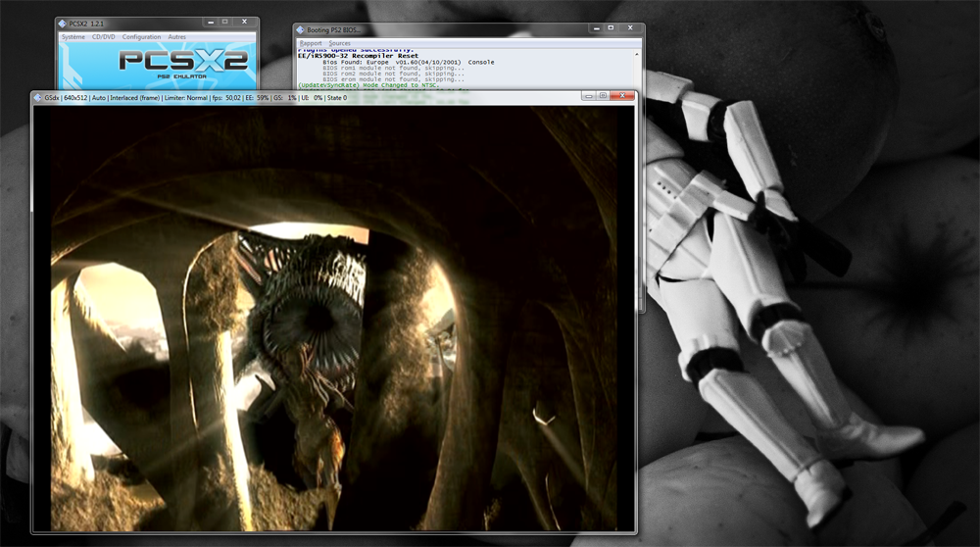Click 'BIOS erom module not found' log line
The height and width of the screenshot is (547, 980).
(393, 79)
